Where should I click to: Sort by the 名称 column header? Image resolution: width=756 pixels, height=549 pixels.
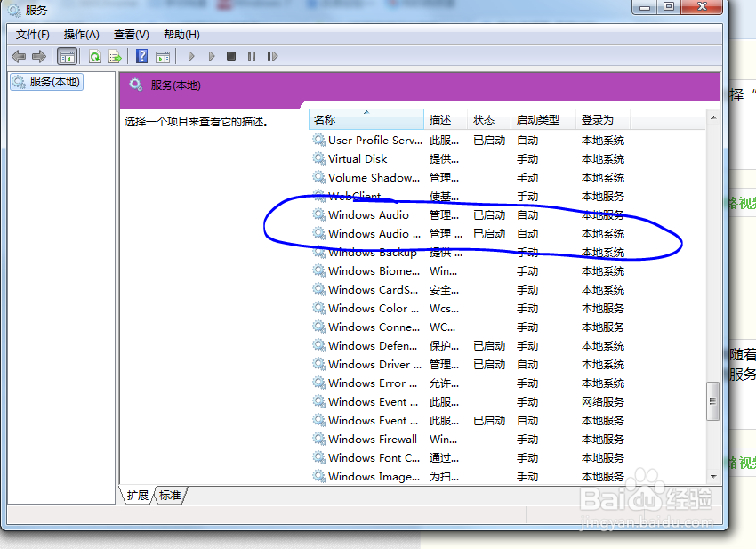[x=366, y=119]
